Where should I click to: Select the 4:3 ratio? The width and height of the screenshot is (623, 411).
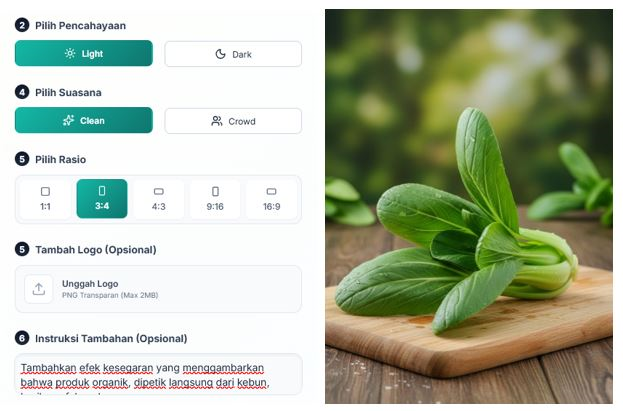159,199
